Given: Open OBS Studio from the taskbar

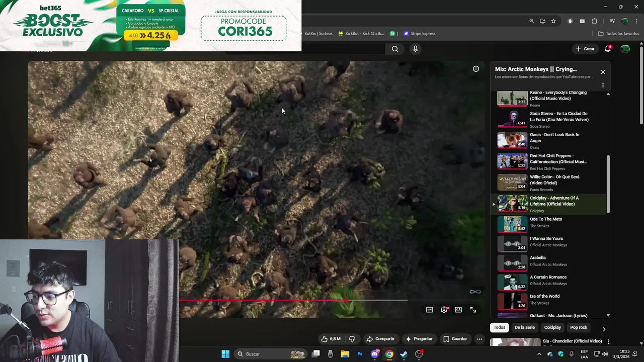Looking at the screenshot, I should tap(419, 354).
